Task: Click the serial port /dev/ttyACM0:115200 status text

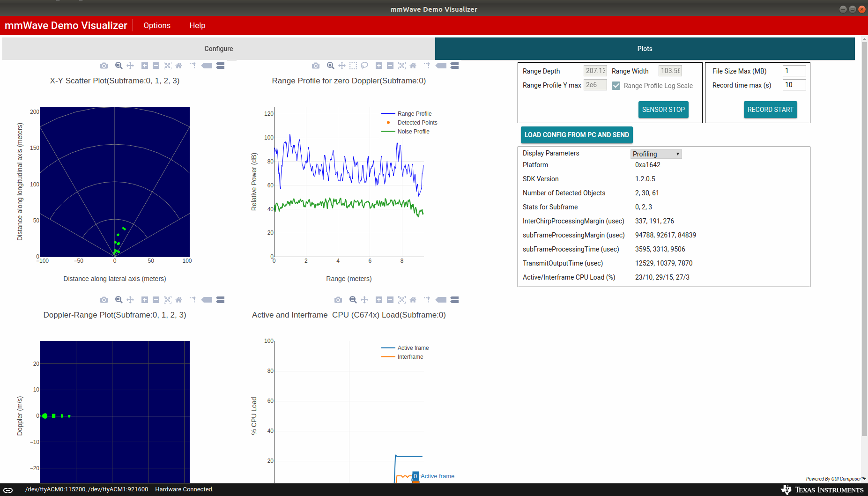Action: tap(55, 489)
